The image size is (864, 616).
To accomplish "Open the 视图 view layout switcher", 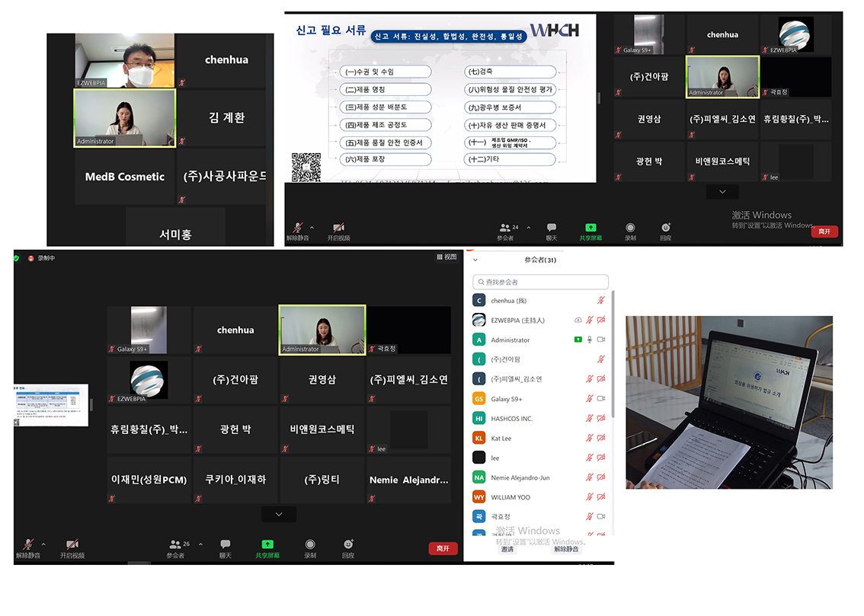I will pyautogui.click(x=446, y=257).
